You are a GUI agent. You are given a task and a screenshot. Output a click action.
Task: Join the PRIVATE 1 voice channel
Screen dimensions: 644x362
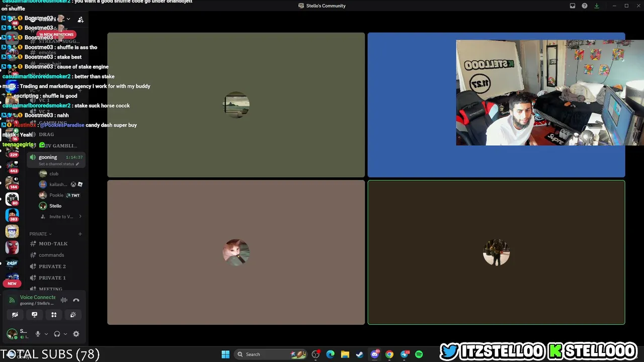(55, 278)
